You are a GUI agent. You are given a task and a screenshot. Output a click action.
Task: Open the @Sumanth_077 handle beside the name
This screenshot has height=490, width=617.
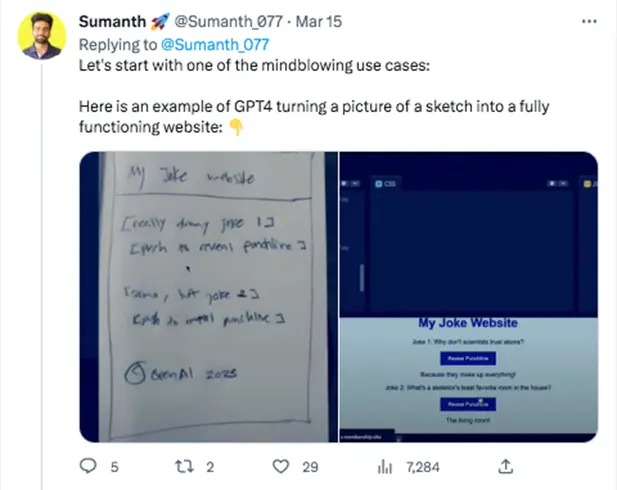[215, 19]
